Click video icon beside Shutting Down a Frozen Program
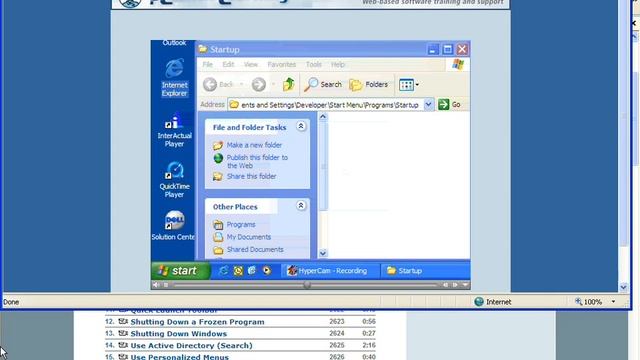 pos(123,321)
